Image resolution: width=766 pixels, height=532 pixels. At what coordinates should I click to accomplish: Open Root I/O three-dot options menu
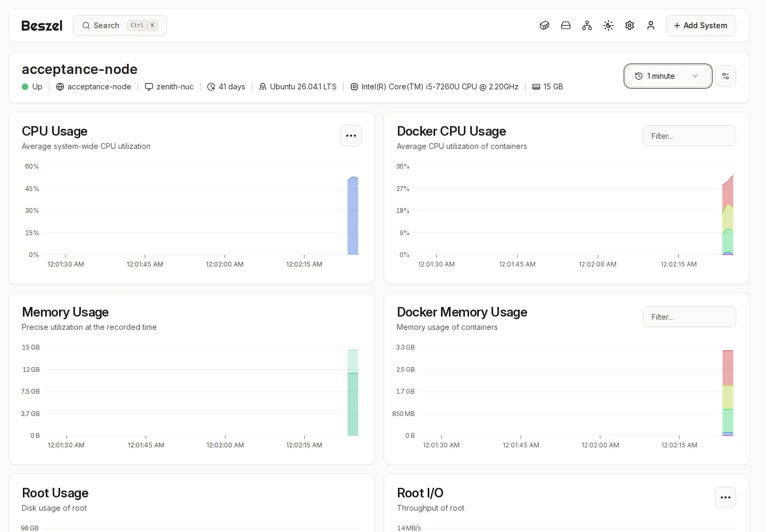(x=726, y=497)
